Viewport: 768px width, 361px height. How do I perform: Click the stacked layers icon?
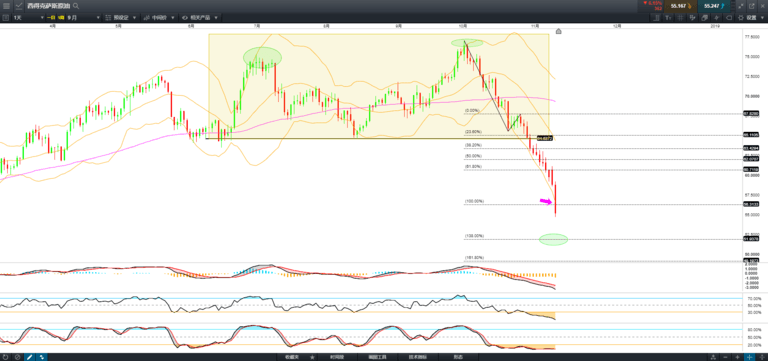coord(704,18)
